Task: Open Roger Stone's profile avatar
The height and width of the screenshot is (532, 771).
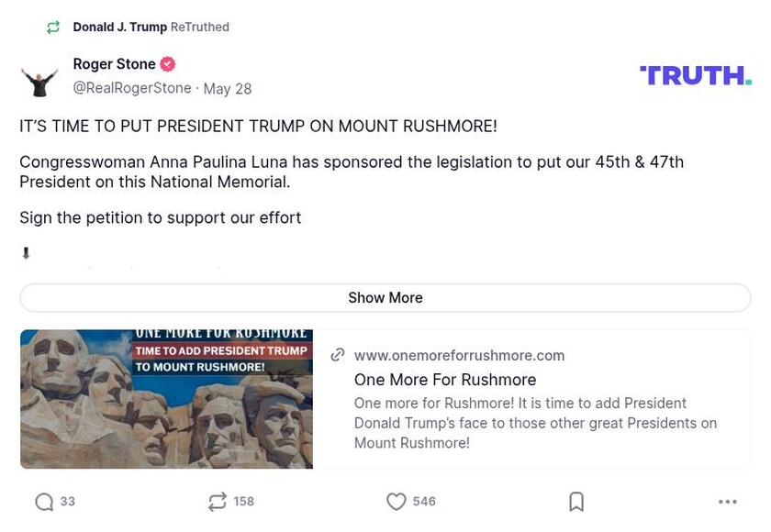Action: [39, 80]
